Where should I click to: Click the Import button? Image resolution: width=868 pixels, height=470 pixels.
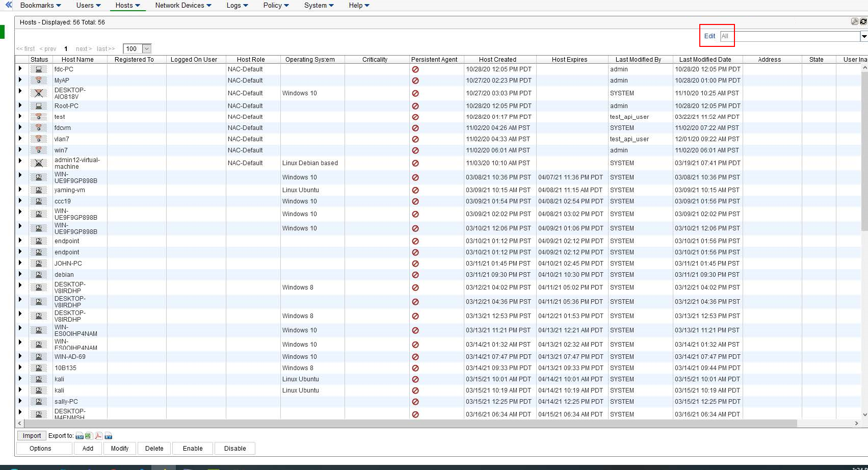coord(32,436)
